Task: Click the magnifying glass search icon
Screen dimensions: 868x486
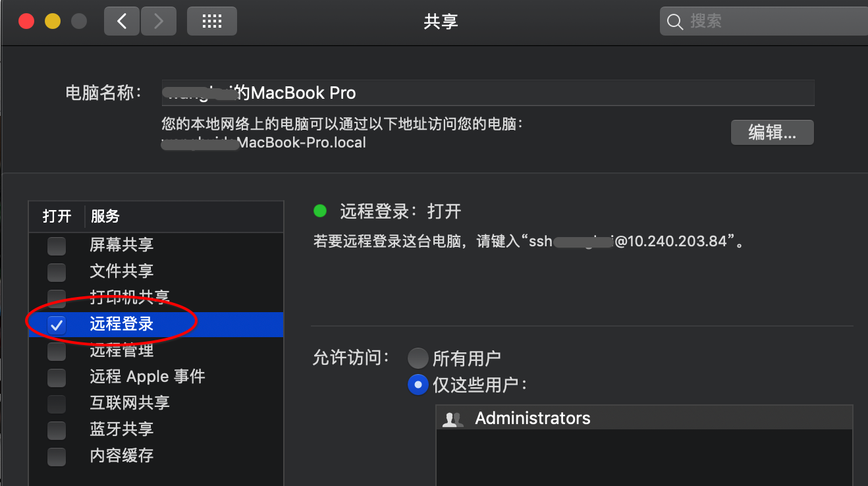Action: click(x=675, y=22)
